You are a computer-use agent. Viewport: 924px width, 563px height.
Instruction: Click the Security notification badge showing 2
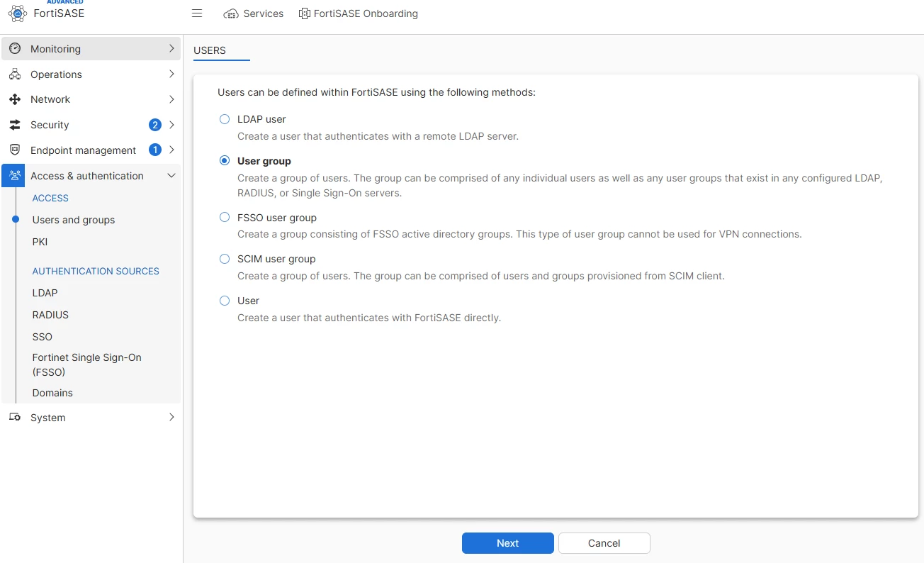[x=155, y=125]
